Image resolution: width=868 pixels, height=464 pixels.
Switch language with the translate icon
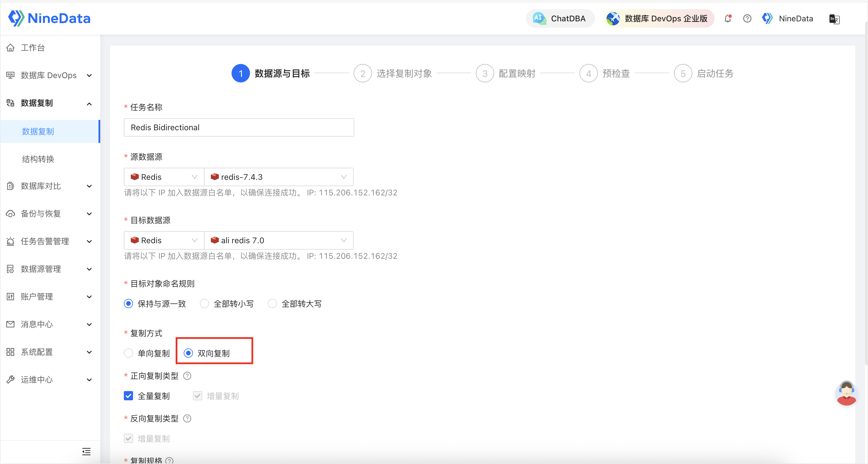(x=834, y=19)
